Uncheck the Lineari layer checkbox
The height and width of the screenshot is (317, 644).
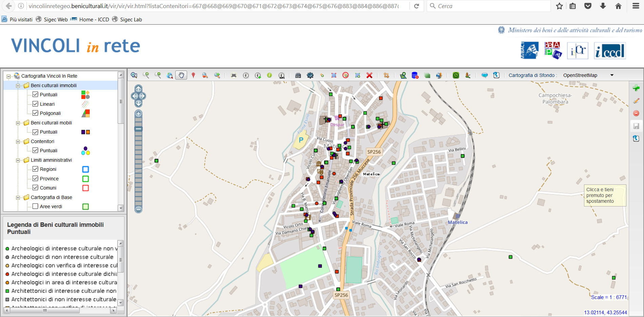(35, 104)
